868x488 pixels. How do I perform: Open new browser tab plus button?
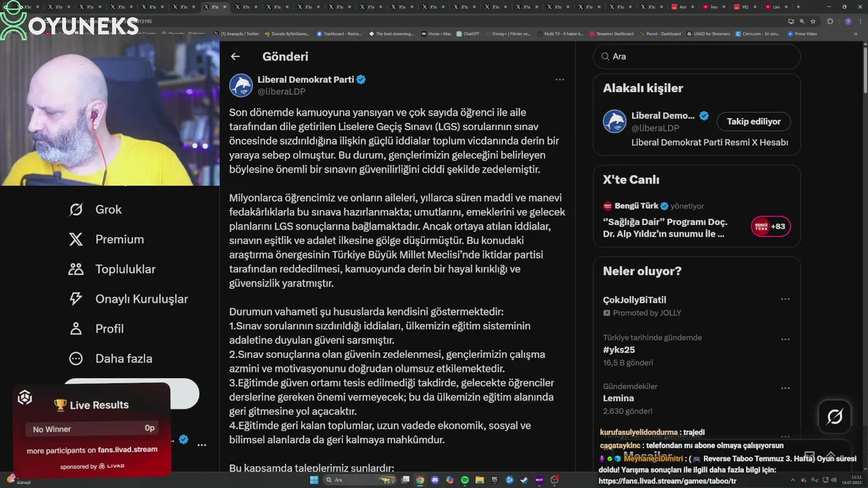point(798,7)
